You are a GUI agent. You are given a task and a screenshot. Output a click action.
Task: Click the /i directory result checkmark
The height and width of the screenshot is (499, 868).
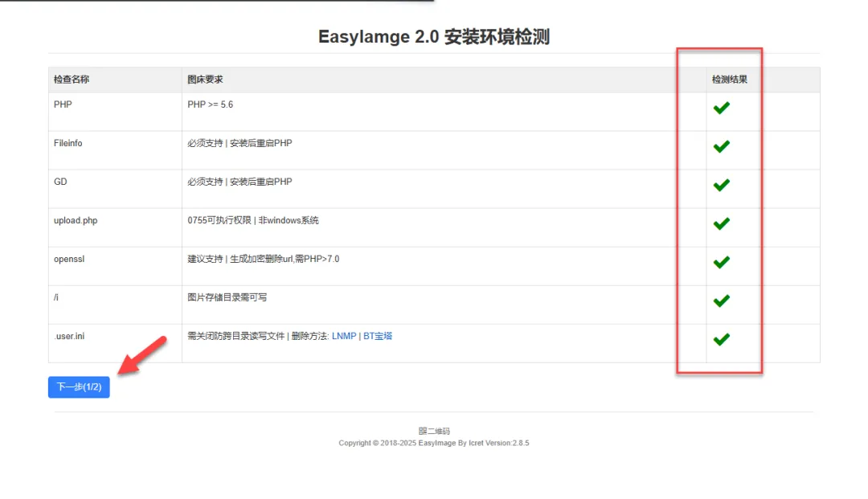coord(721,301)
